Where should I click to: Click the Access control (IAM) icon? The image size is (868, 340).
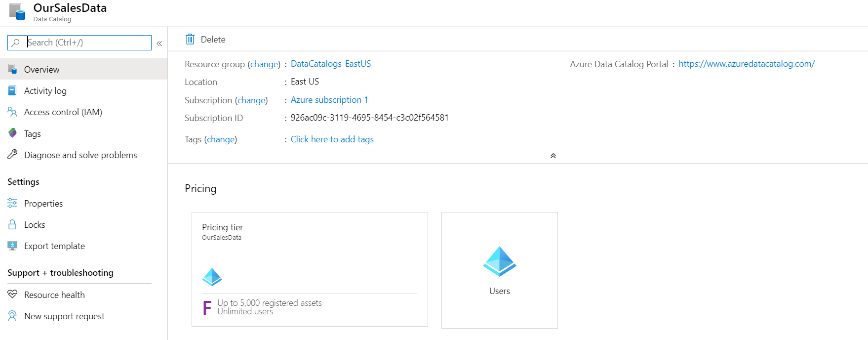tap(12, 112)
